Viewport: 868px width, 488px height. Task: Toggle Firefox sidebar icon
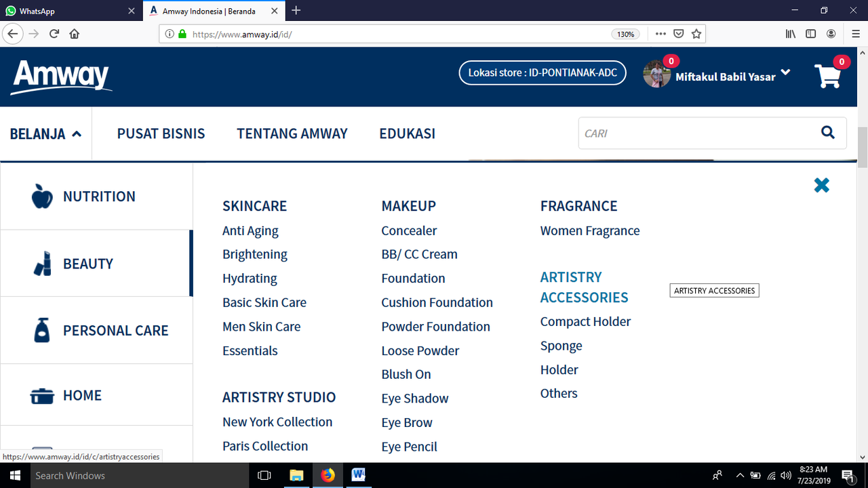click(x=810, y=34)
